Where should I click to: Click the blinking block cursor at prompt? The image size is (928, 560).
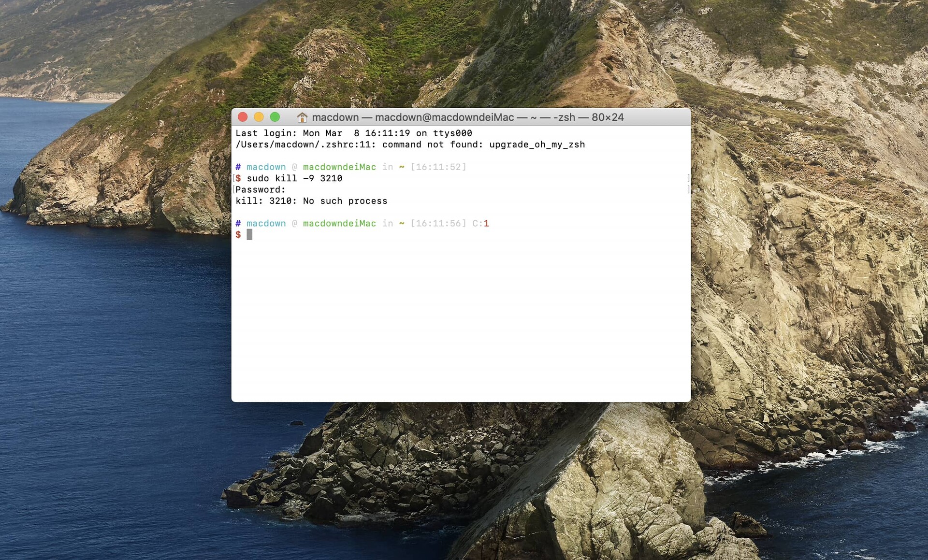[249, 235]
